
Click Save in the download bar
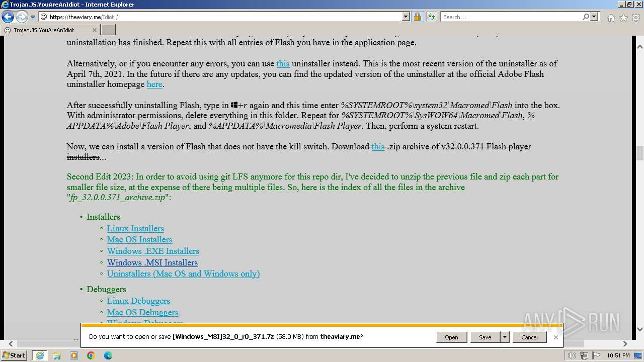[x=485, y=337]
